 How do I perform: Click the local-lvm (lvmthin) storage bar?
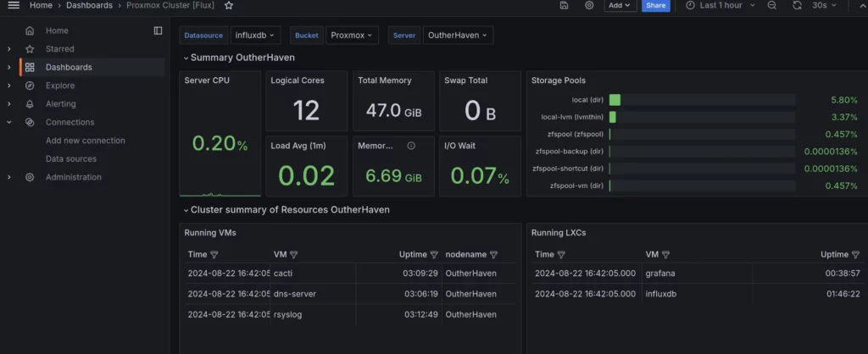point(702,117)
